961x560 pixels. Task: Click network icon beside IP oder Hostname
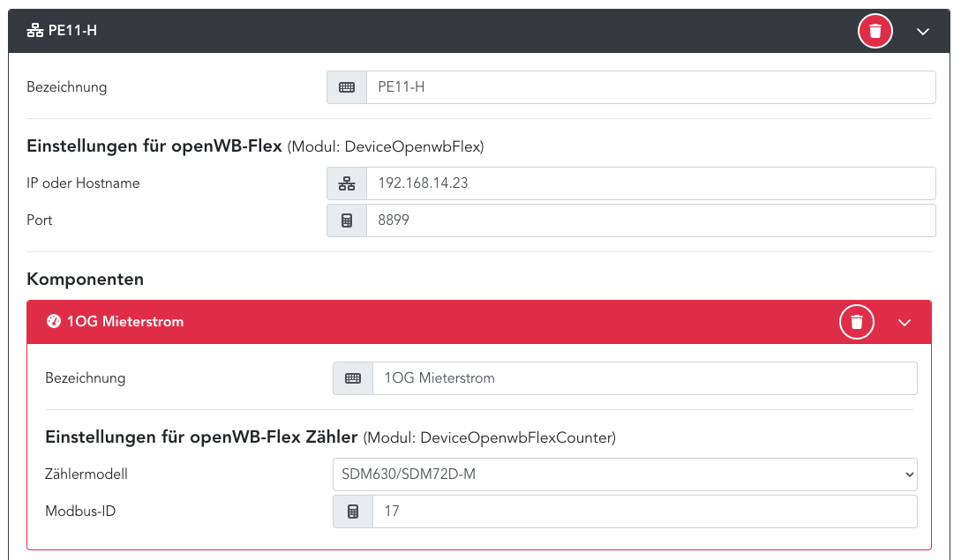[347, 183]
